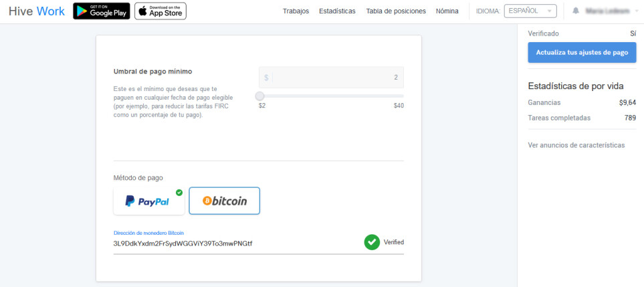Open Ver anuncios de características link
644x287 pixels.
pos(576,145)
